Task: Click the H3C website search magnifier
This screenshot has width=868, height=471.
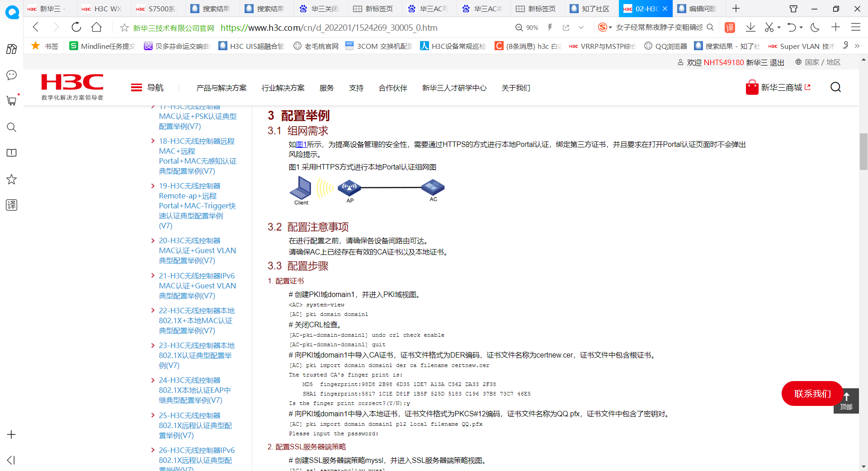Action: click(x=835, y=87)
